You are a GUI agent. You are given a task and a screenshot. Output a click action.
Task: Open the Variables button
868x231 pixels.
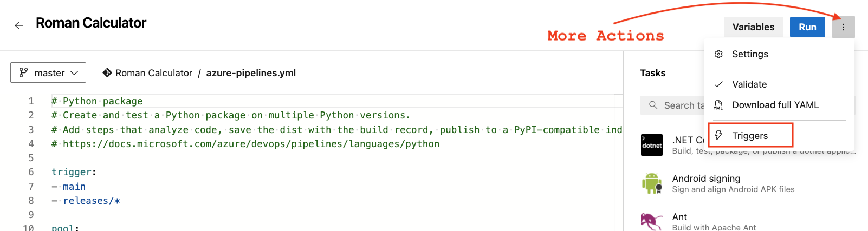point(753,27)
